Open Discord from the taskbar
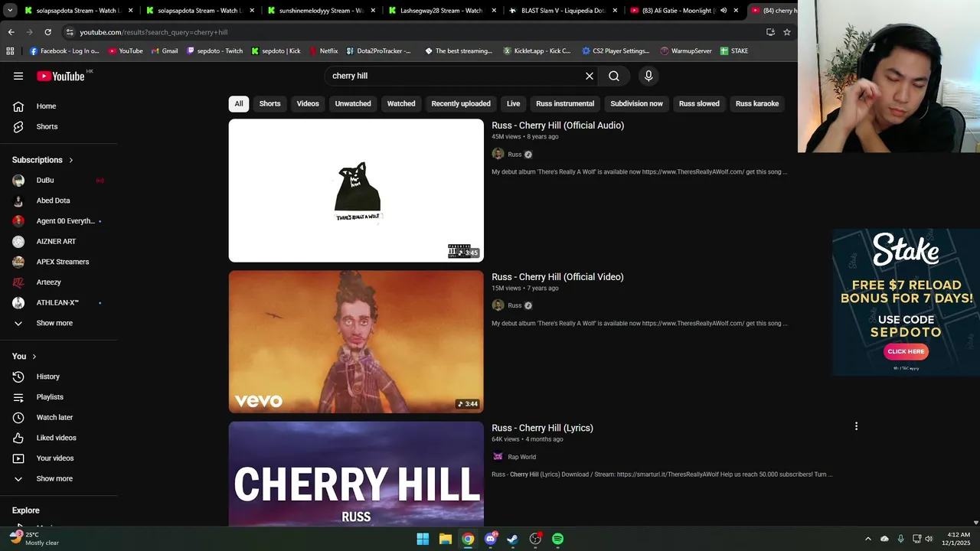Viewport: 980px width, 551px height. [x=491, y=539]
